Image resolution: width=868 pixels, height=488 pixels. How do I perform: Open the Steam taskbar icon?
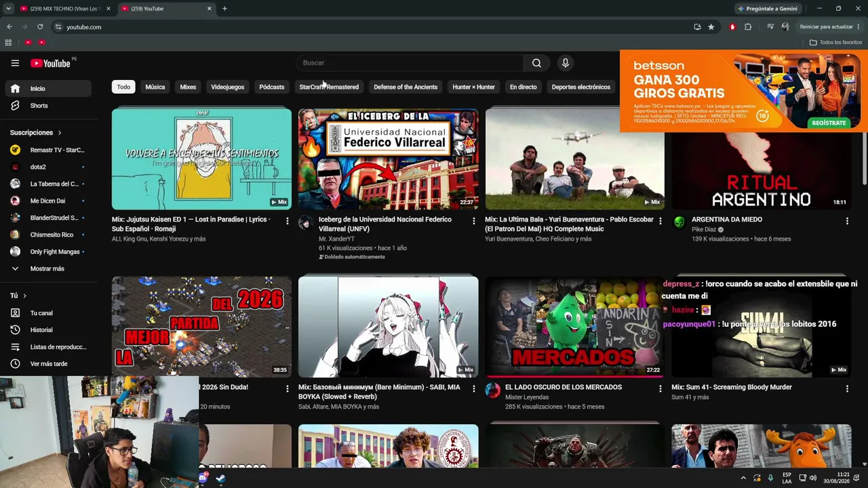(220, 479)
